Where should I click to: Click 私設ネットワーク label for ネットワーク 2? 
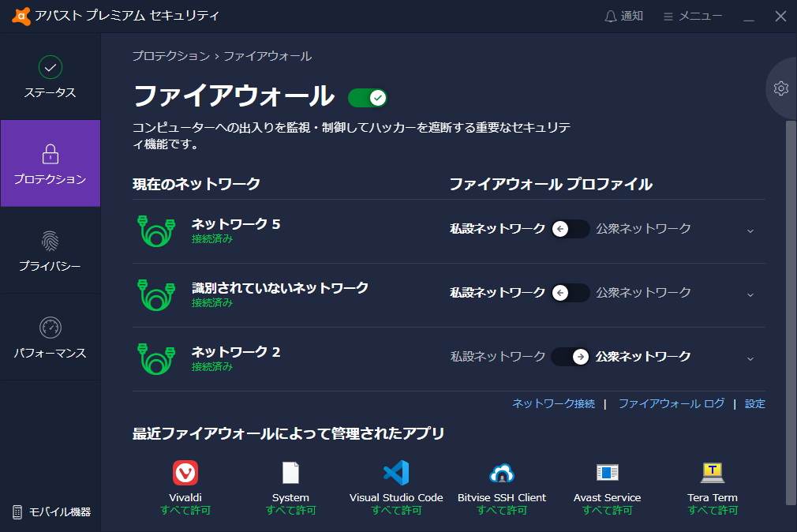(498, 357)
